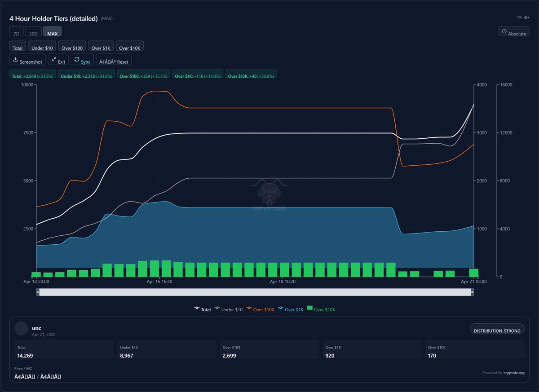Click the Screenshot download icon

(x=15, y=60)
